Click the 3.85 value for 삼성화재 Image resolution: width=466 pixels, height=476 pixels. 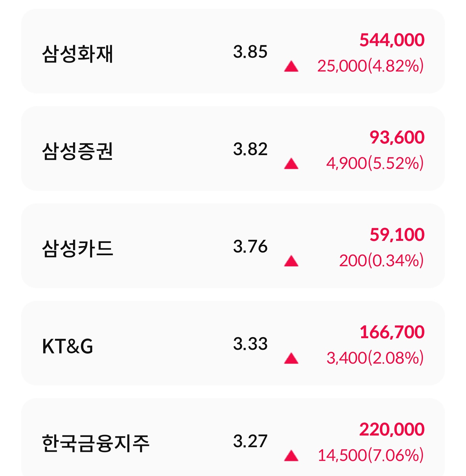click(x=250, y=52)
